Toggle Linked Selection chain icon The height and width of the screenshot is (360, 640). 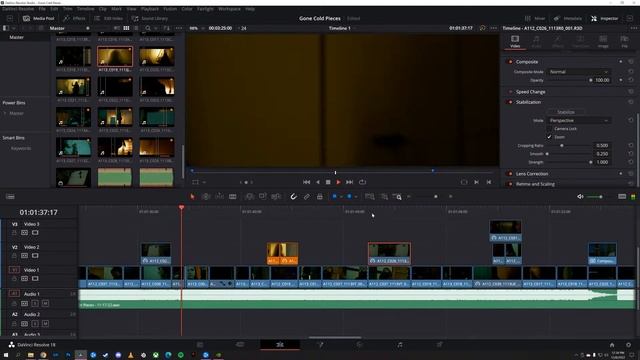(307, 197)
